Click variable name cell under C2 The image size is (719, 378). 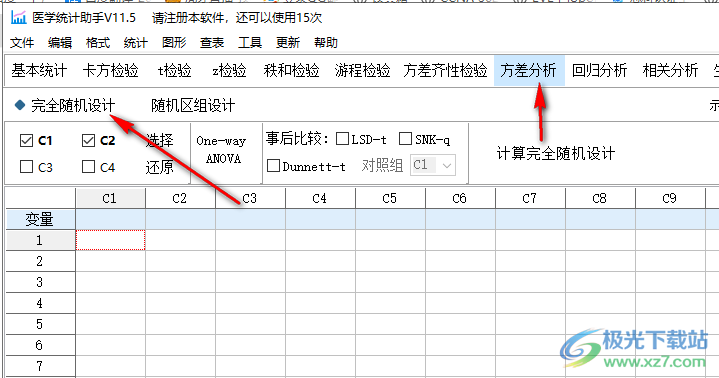pos(180,219)
